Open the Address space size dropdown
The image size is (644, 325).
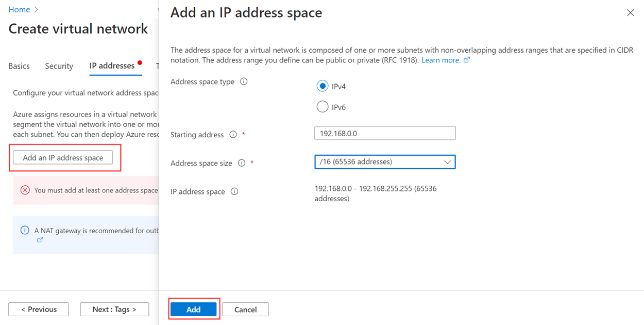385,162
